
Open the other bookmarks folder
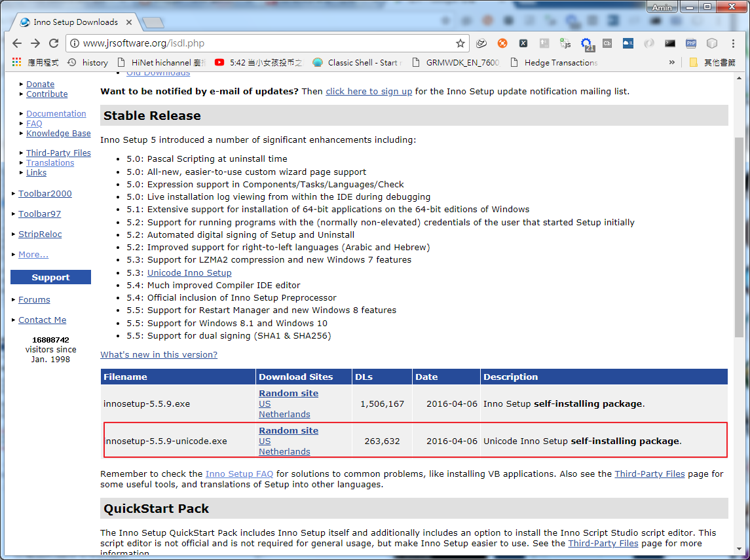712,63
